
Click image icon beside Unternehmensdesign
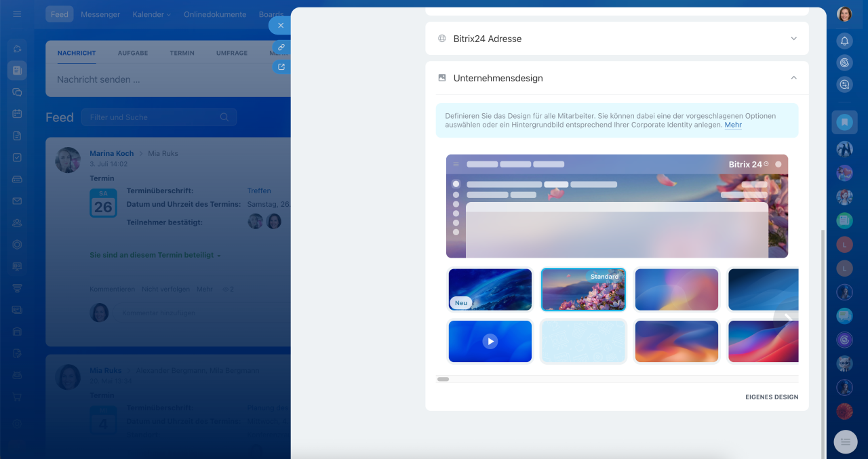tap(442, 78)
